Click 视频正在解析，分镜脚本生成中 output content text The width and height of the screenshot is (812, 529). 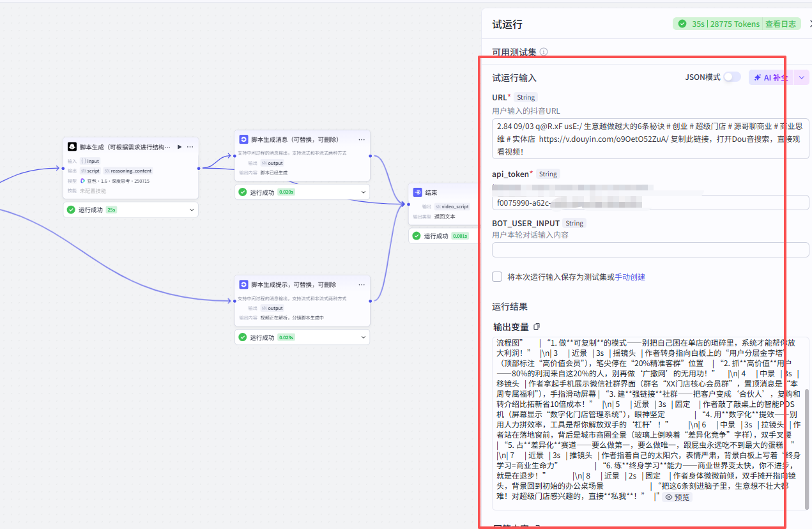[292, 318]
